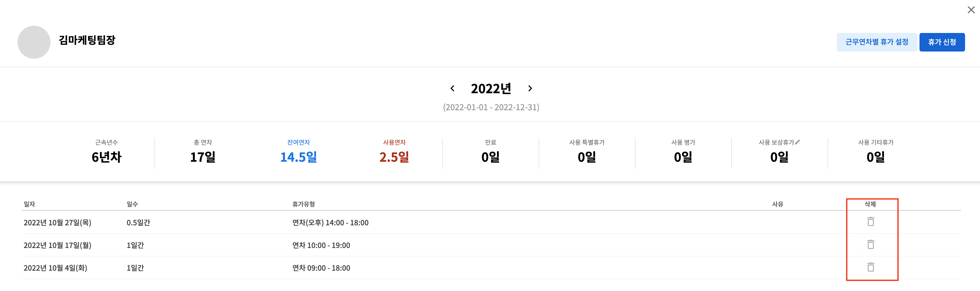Open 근무연차별 휴가 설정
The image size is (980, 291).
[x=876, y=42]
